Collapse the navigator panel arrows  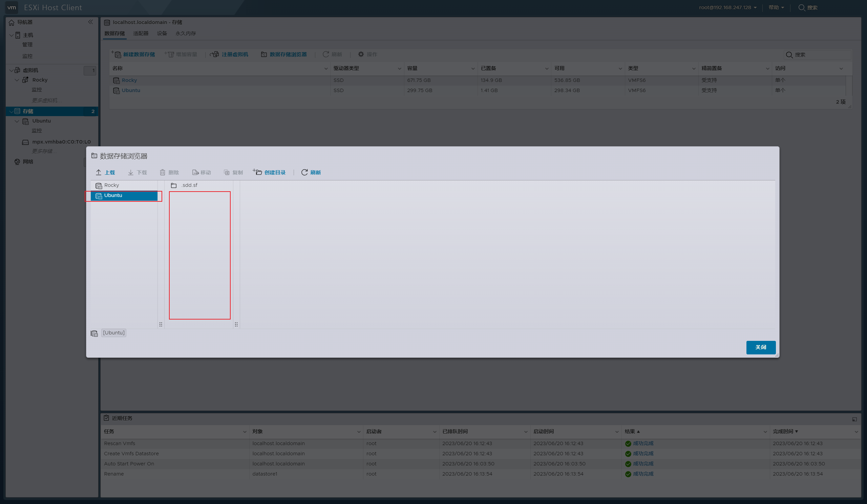tap(90, 22)
